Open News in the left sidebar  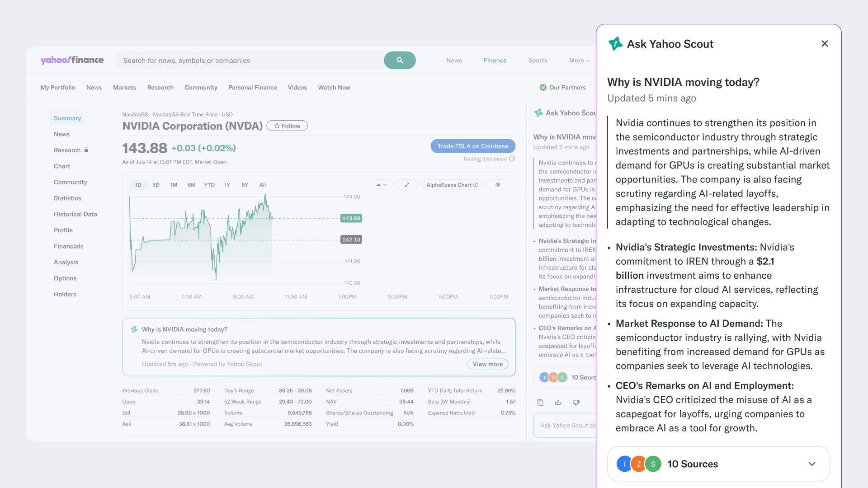tap(62, 134)
